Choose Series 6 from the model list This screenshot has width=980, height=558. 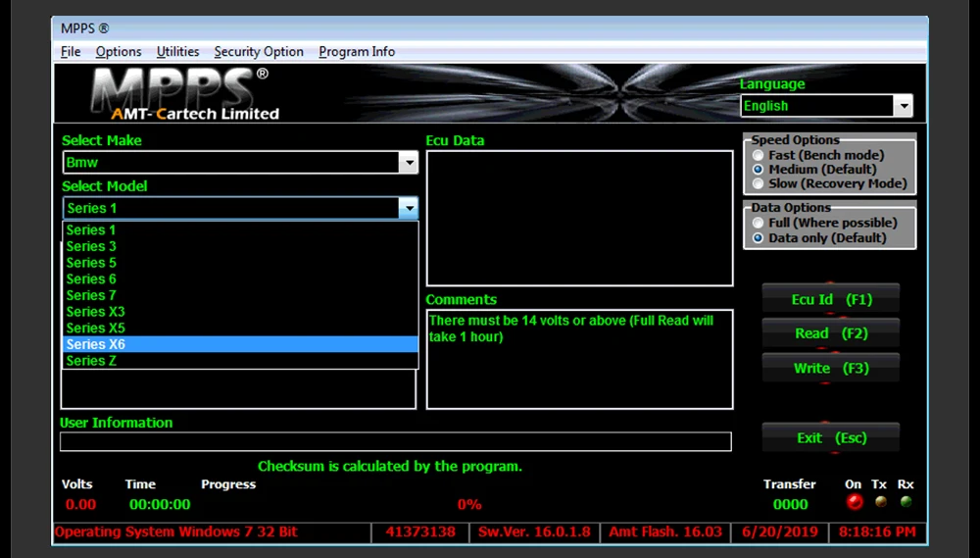point(240,279)
